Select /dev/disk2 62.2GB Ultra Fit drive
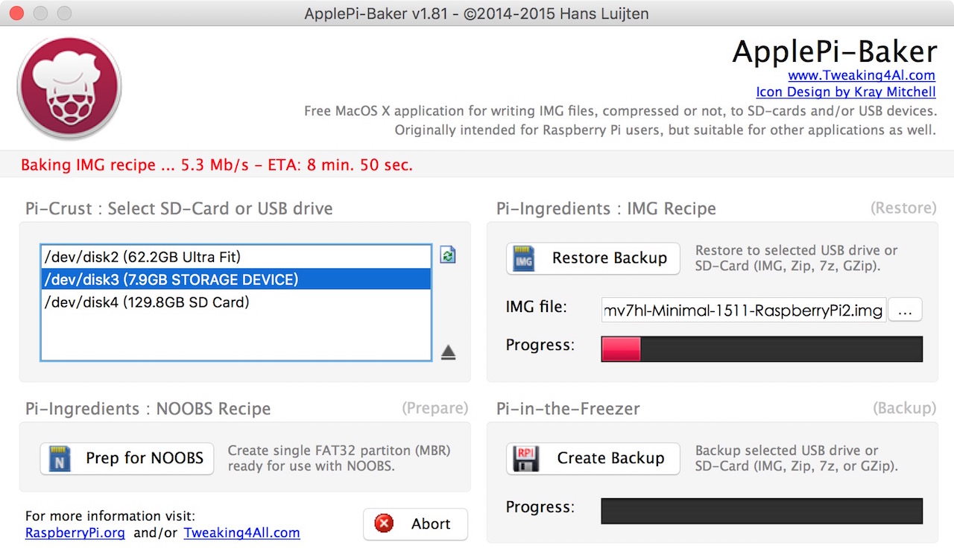Image resolution: width=954 pixels, height=560 pixels. [143, 257]
